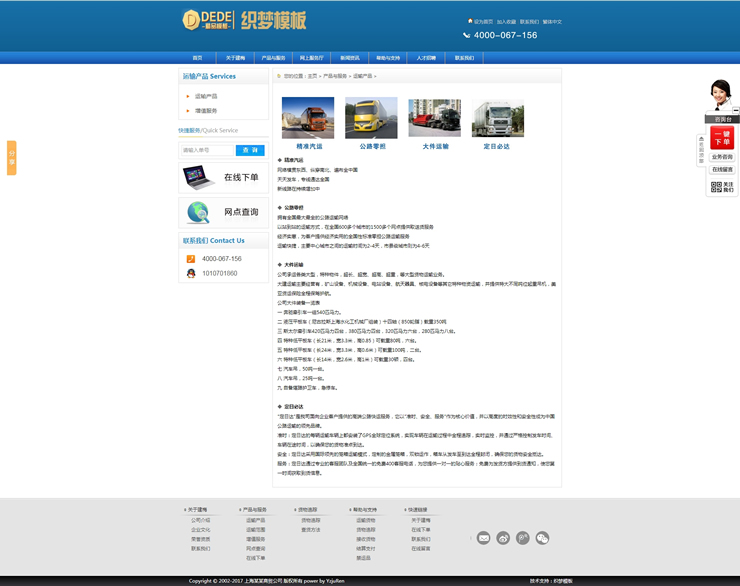Image resolution: width=740 pixels, height=586 pixels.
Task: Open the 新闻资讯 navigation menu item
Action: click(x=349, y=58)
